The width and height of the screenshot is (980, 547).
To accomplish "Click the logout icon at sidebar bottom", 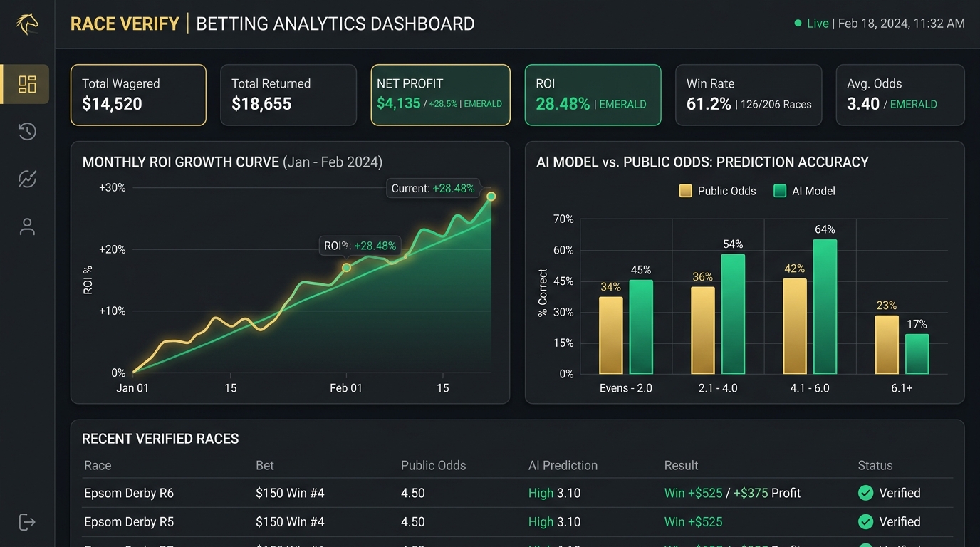I will 27,522.
